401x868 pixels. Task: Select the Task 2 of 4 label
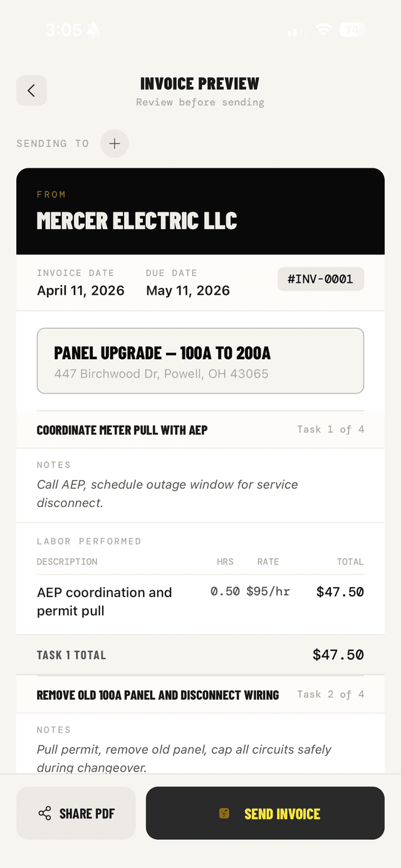click(330, 694)
